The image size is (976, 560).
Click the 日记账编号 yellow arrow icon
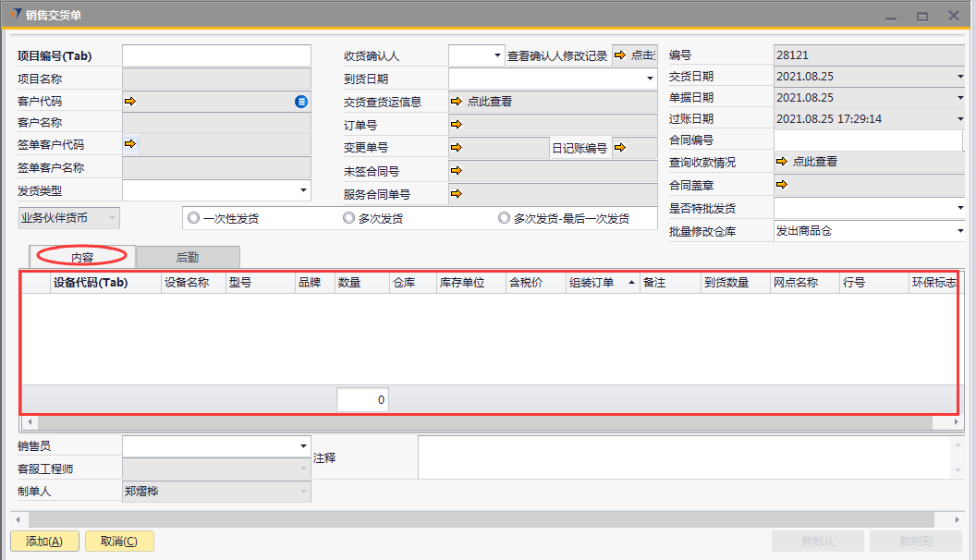point(619,147)
